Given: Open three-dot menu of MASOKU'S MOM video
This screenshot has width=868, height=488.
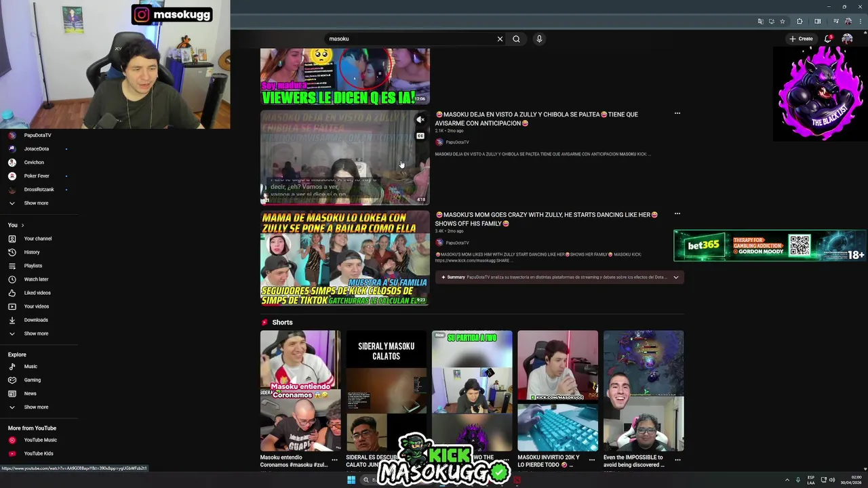Looking at the screenshot, I should [677, 213].
